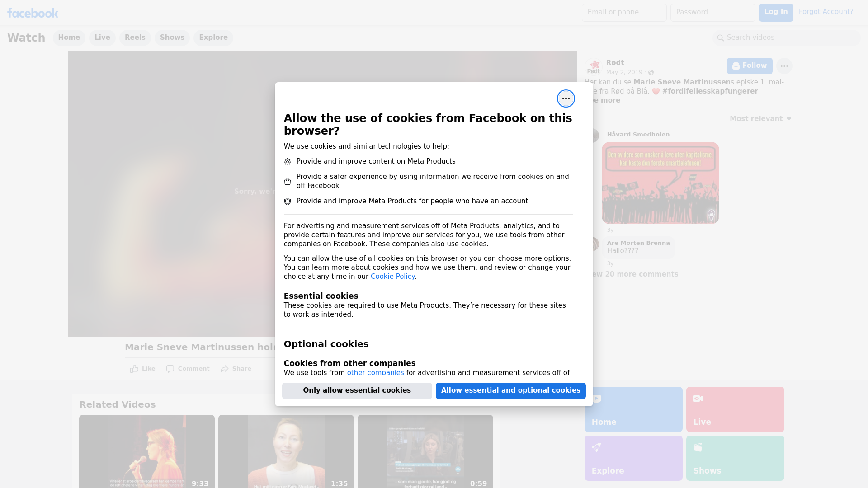Select Only allow essential cookies
The width and height of the screenshot is (868, 488).
357,390
